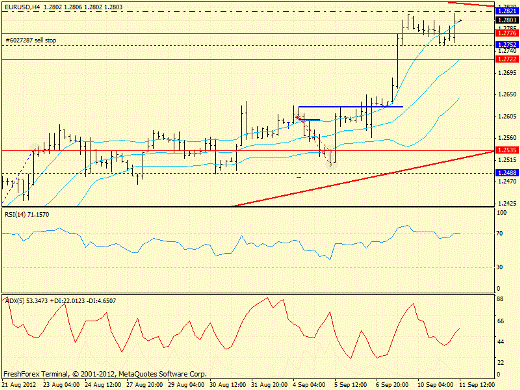
Task: Click the '31 Aug 20:00' time label
Action: 270,385
